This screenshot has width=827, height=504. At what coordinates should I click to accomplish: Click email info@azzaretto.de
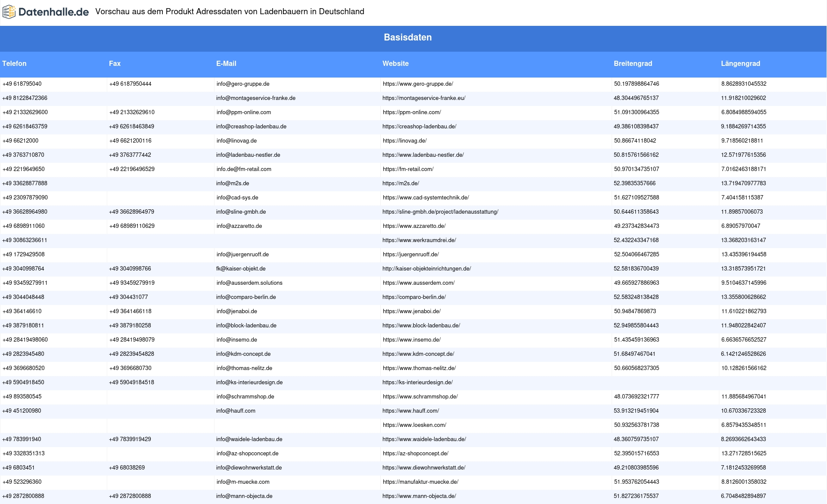[x=239, y=226]
